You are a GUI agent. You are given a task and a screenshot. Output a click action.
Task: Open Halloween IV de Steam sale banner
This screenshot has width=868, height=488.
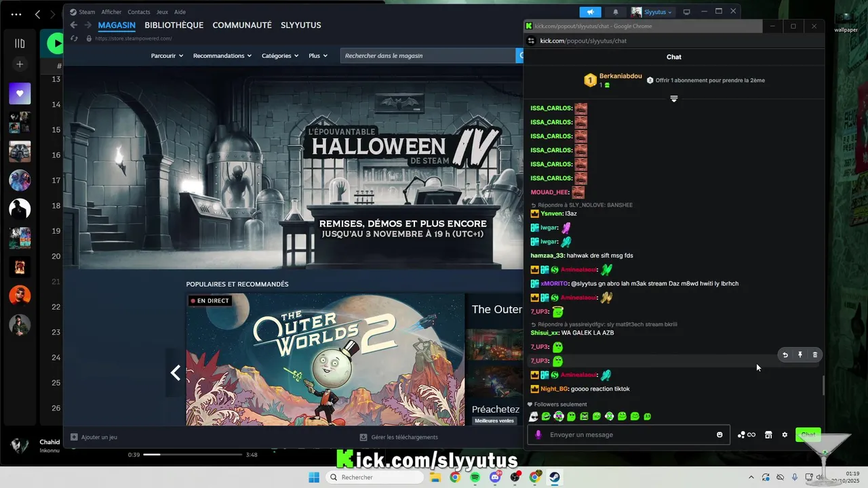(293, 167)
